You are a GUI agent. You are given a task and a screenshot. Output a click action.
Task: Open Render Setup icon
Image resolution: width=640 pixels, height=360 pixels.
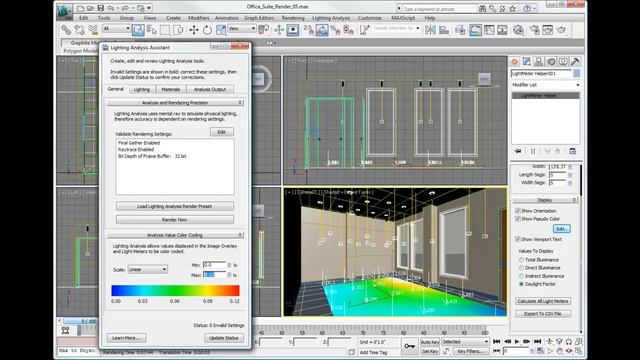click(x=534, y=30)
